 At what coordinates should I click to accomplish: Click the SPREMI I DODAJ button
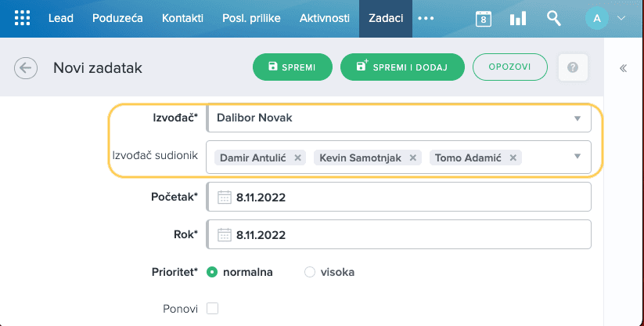click(x=402, y=67)
